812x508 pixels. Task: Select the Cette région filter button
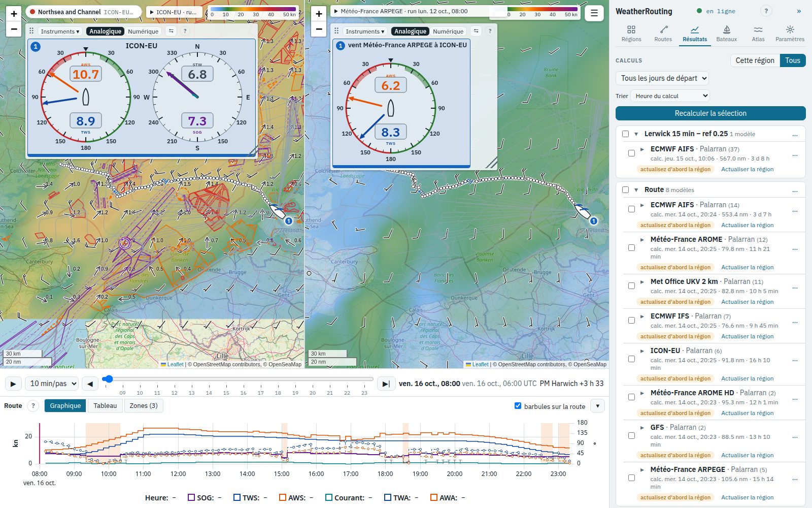point(755,60)
